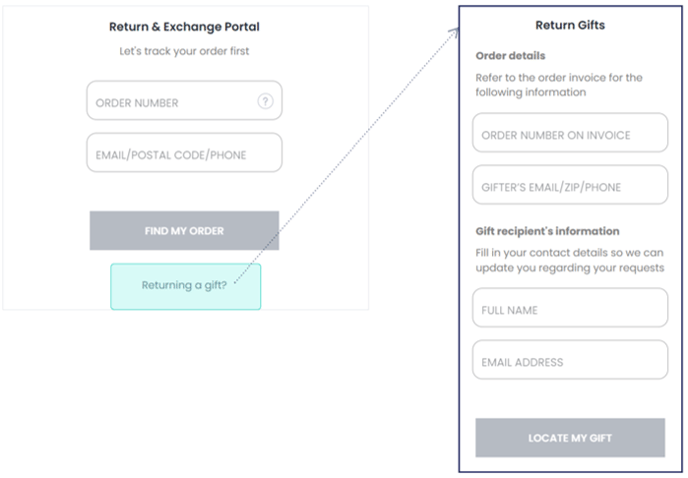The image size is (688, 478).
Task: Focus the EMAIL ADDRESS input field
Action: click(570, 359)
